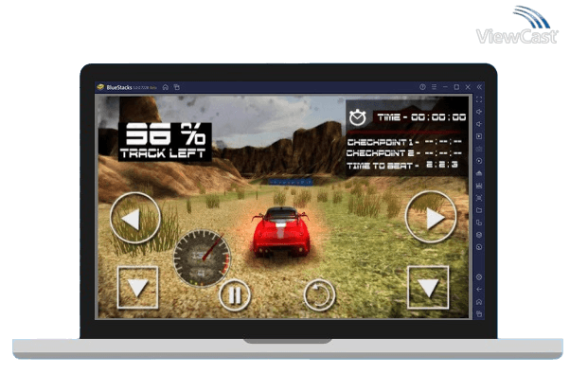This screenshot has width=570, height=392.
Task: Click the hexagon cube icon in side toolbar
Action: [x=479, y=235]
